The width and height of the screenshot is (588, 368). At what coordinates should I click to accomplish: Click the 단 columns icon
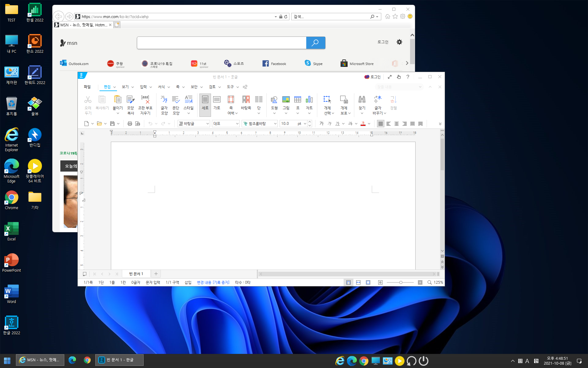click(x=259, y=99)
